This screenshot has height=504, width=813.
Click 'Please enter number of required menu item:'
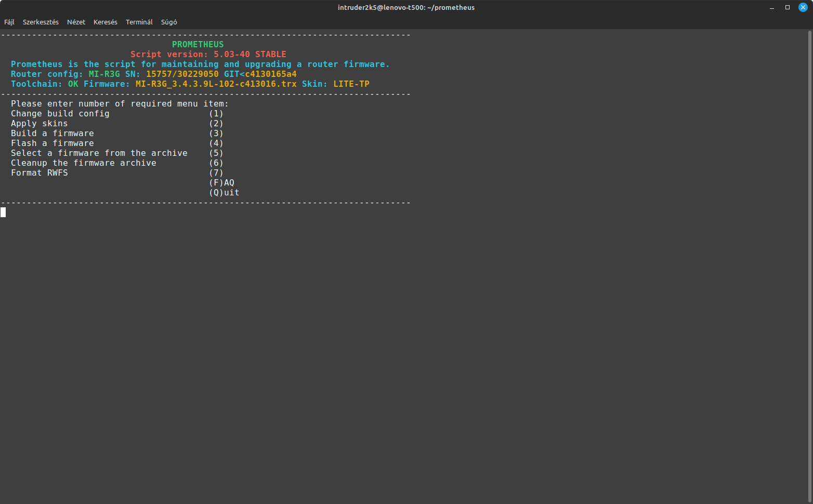120,104
